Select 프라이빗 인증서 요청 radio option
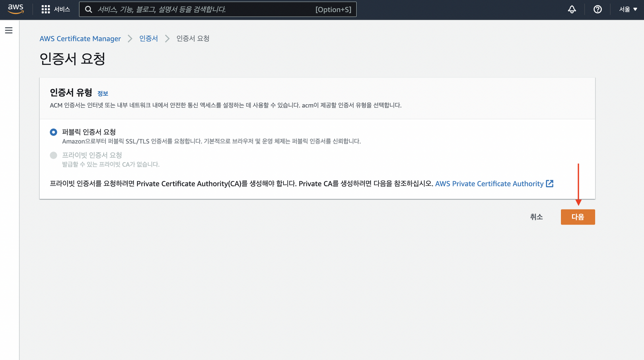 point(53,155)
